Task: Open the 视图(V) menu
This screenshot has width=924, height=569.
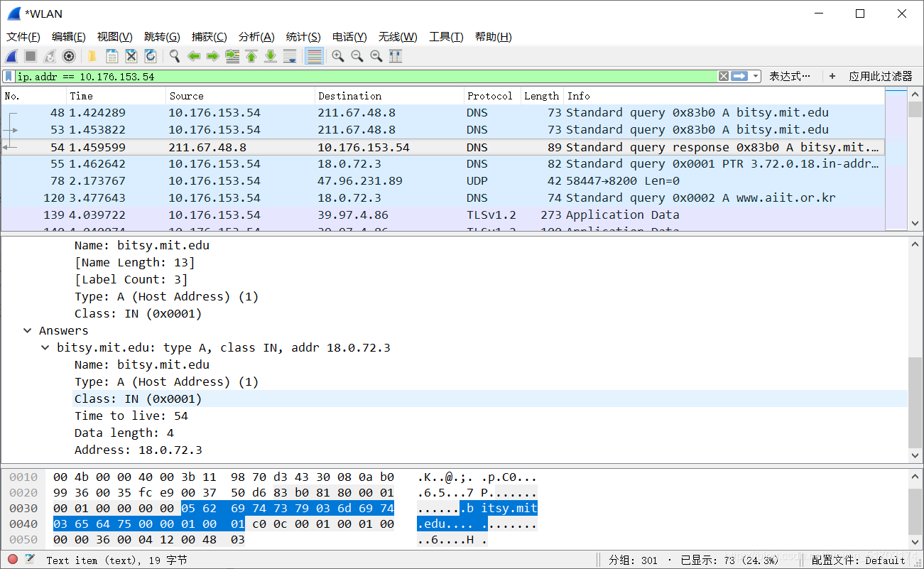Action: pos(115,37)
